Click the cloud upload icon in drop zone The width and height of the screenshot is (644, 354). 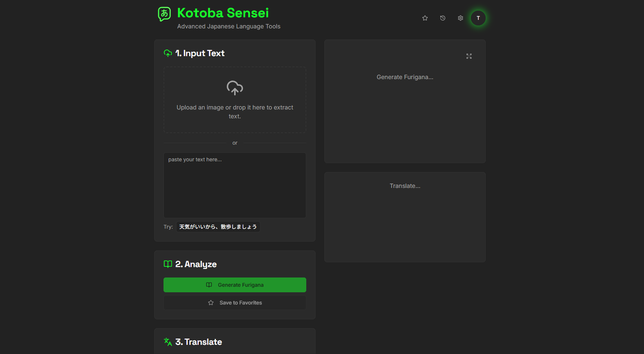235,88
